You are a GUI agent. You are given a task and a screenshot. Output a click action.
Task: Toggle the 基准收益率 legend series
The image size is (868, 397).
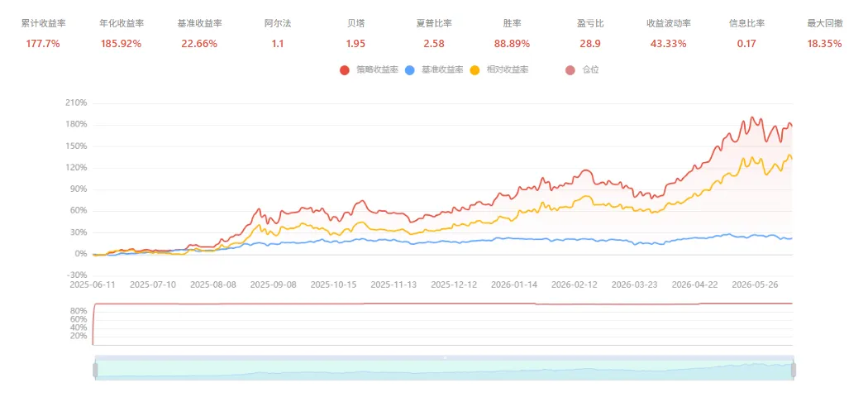(434, 69)
